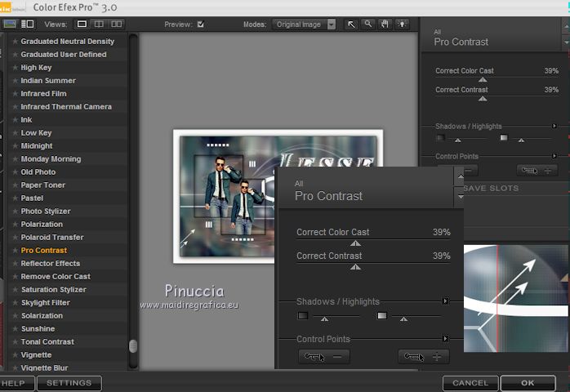Toggle favorite star for Ink
Screen dimensions: 570x392
tap(15, 119)
